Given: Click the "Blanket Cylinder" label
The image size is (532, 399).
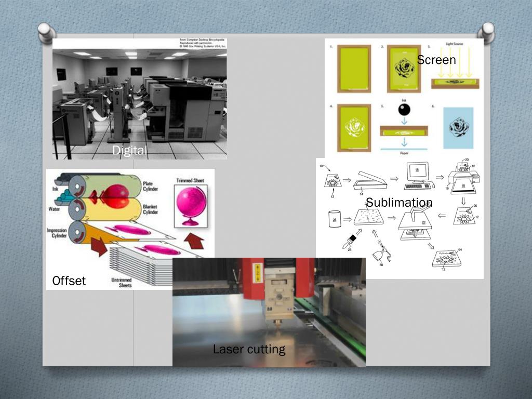Looking at the screenshot, I should pos(150,209).
